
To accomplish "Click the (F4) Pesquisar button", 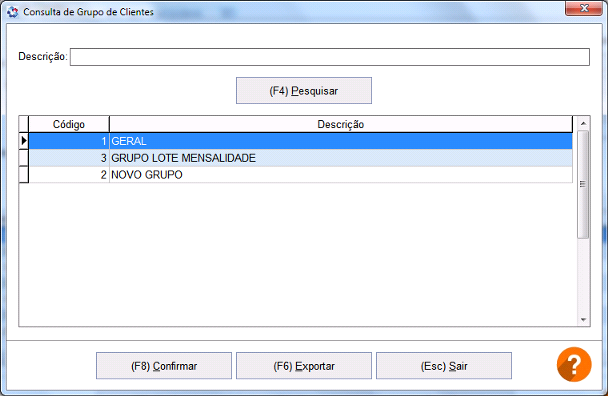I will [304, 91].
